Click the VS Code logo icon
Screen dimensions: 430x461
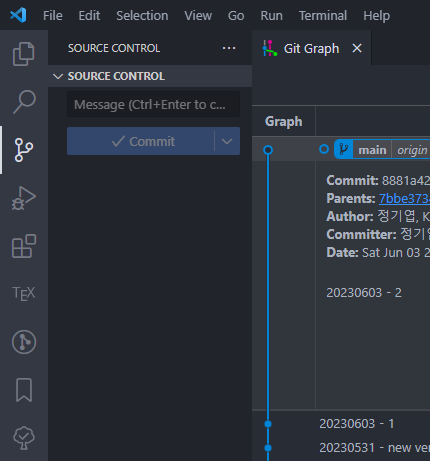(18, 15)
